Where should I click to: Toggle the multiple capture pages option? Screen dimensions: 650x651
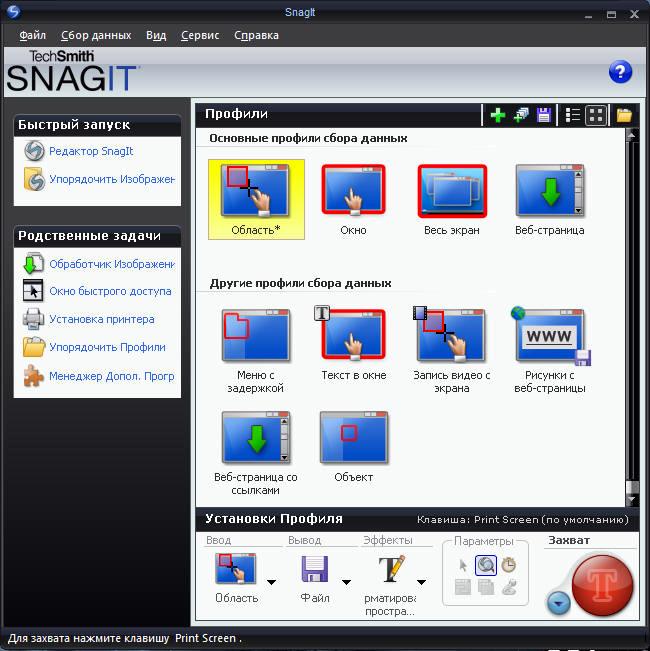pyautogui.click(x=486, y=587)
